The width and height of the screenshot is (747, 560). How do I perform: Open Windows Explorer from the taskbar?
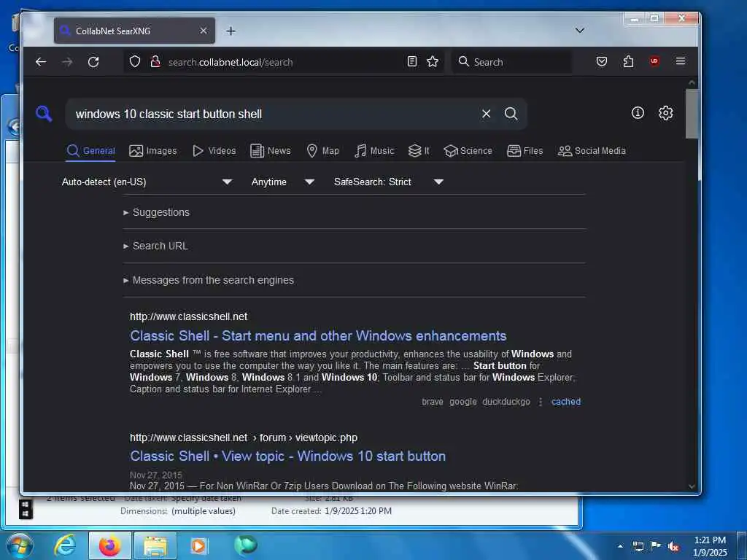click(x=155, y=545)
